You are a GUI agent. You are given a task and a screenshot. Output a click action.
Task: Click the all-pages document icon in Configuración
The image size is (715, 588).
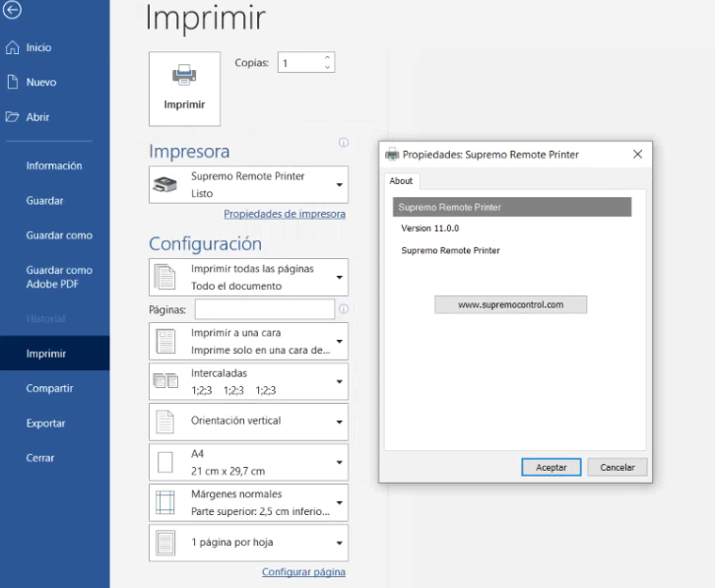pyautogui.click(x=164, y=277)
